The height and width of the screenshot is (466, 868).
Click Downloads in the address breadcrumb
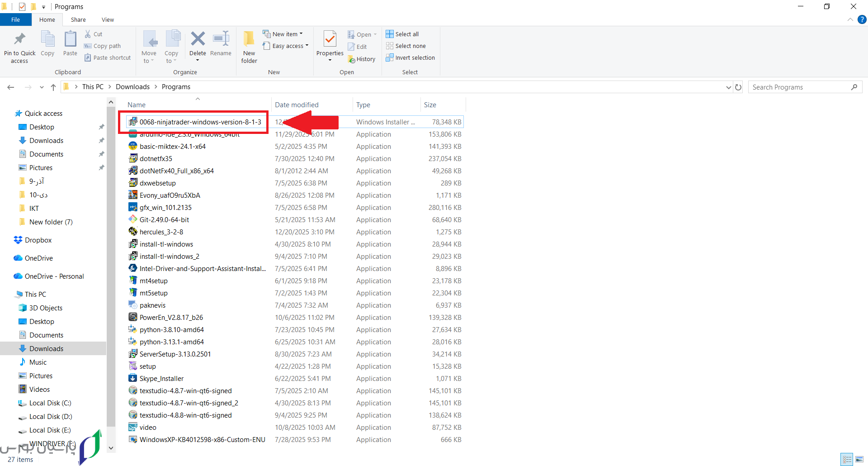point(132,86)
